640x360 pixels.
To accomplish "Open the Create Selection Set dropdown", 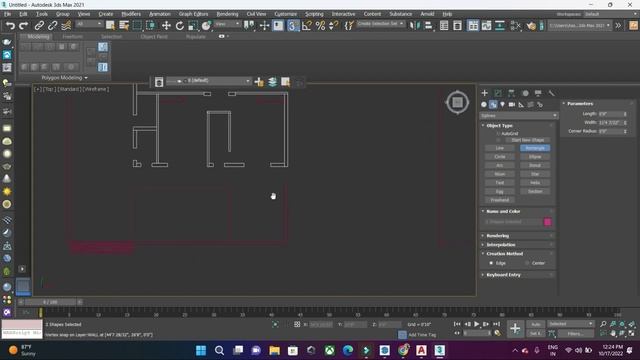I will 380,24.
